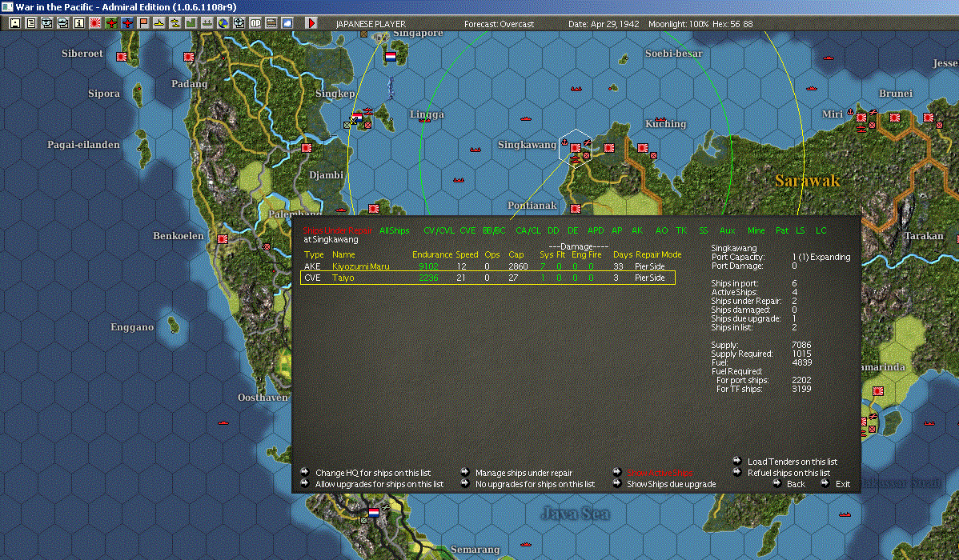Click Load Tenders on this list

pyautogui.click(x=792, y=462)
